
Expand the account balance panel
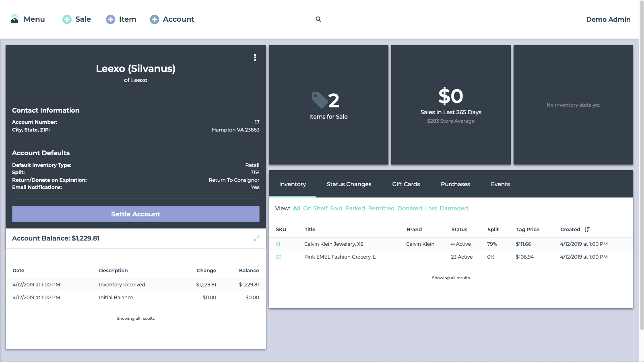tap(256, 238)
